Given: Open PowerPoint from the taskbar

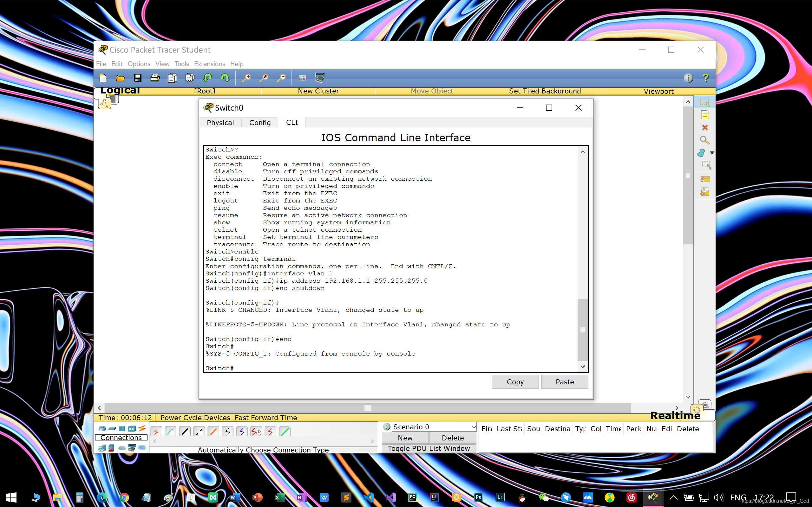Looking at the screenshot, I should (x=257, y=497).
